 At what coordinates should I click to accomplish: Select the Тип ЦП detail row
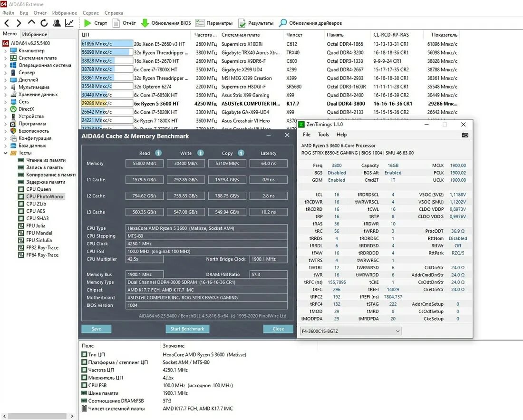click(164, 354)
